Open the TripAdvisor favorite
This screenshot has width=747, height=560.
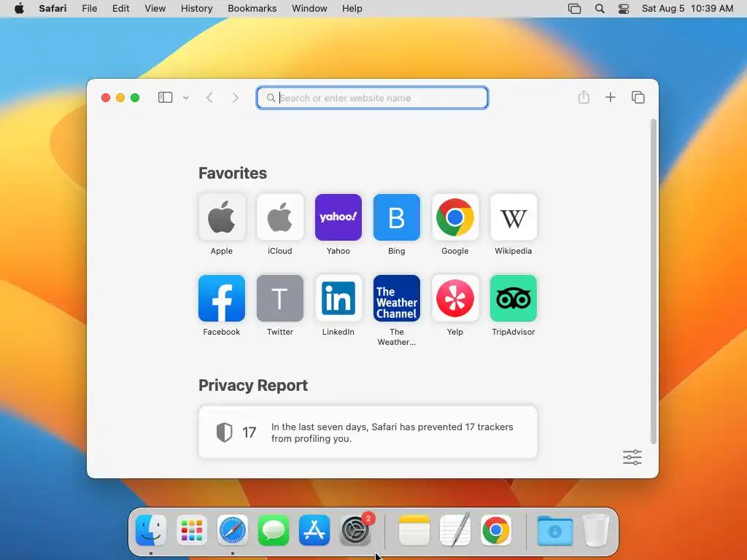513,298
